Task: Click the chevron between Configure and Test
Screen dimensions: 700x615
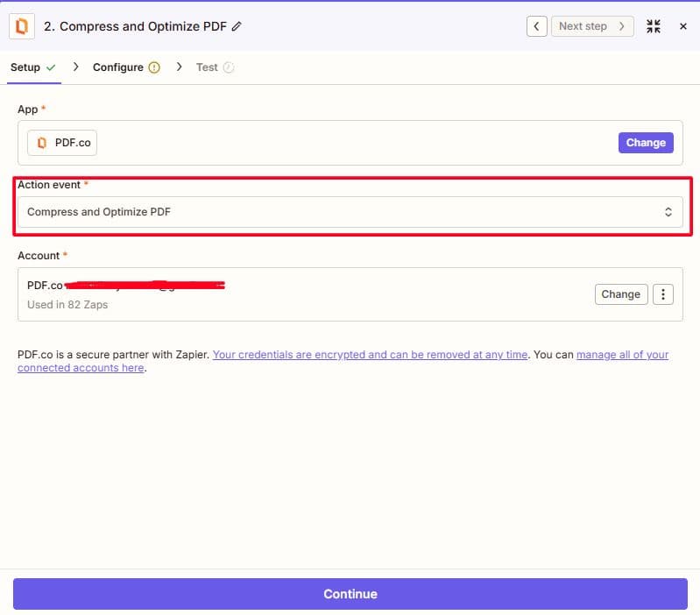Action: click(179, 67)
